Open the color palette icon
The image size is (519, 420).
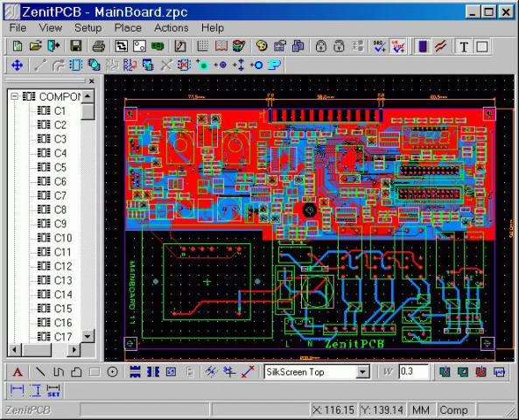(x=262, y=46)
